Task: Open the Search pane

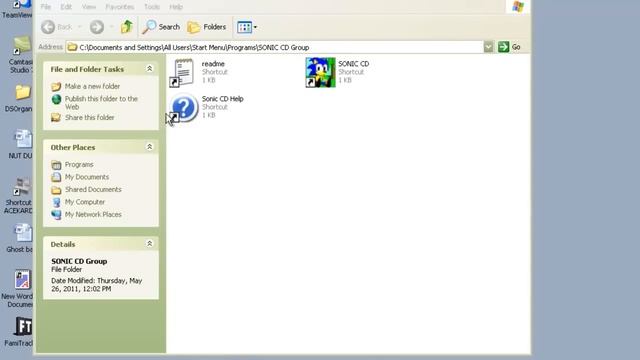Action: [x=161, y=27]
